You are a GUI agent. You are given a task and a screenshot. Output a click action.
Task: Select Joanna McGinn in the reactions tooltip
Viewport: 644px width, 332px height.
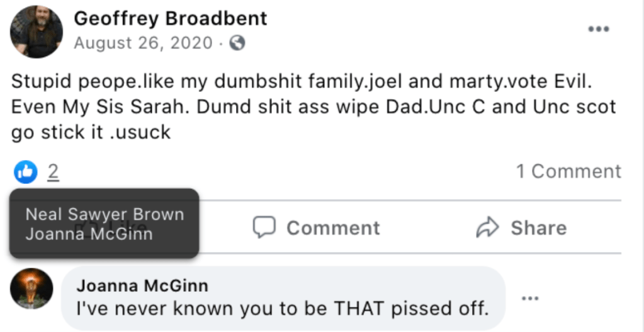(89, 234)
